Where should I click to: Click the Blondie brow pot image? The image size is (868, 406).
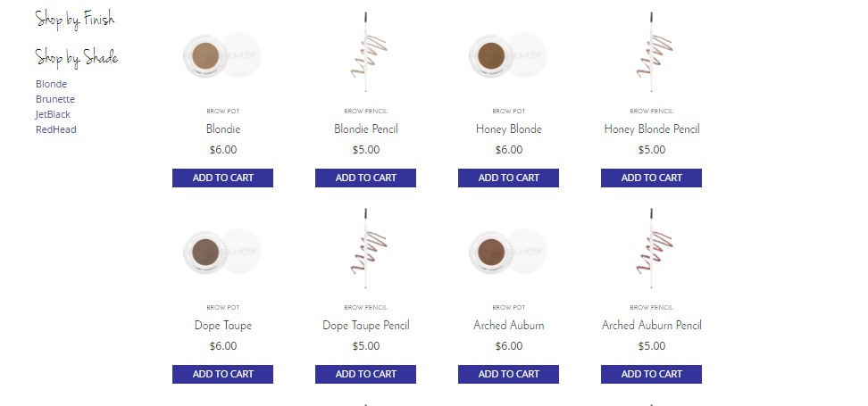(x=221, y=56)
